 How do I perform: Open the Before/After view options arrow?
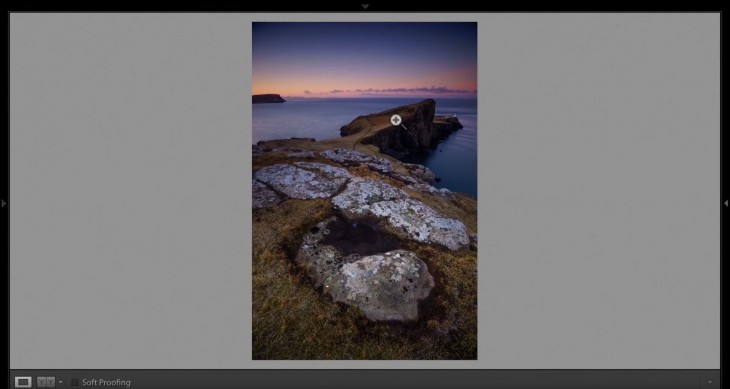pyautogui.click(x=61, y=382)
